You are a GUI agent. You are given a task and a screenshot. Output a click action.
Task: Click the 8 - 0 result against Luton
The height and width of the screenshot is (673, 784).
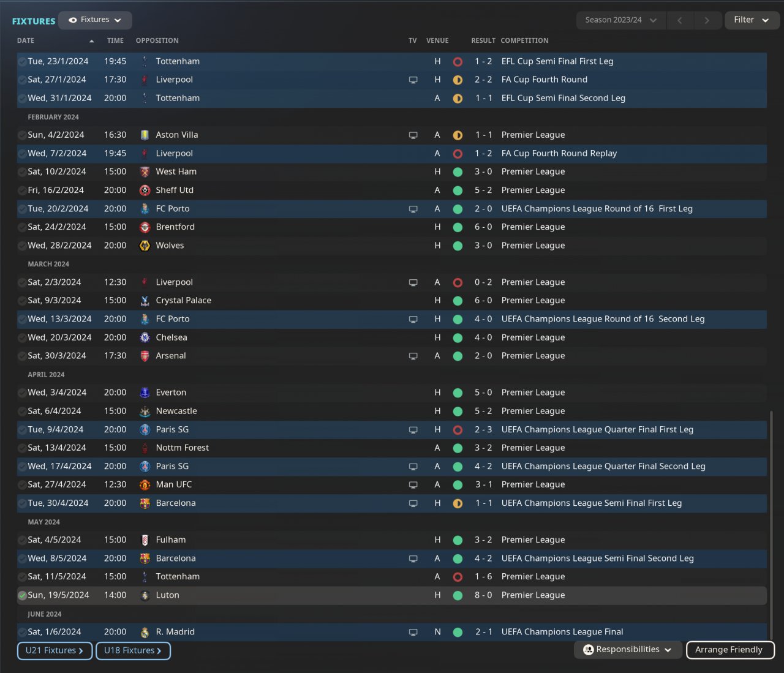(x=483, y=595)
